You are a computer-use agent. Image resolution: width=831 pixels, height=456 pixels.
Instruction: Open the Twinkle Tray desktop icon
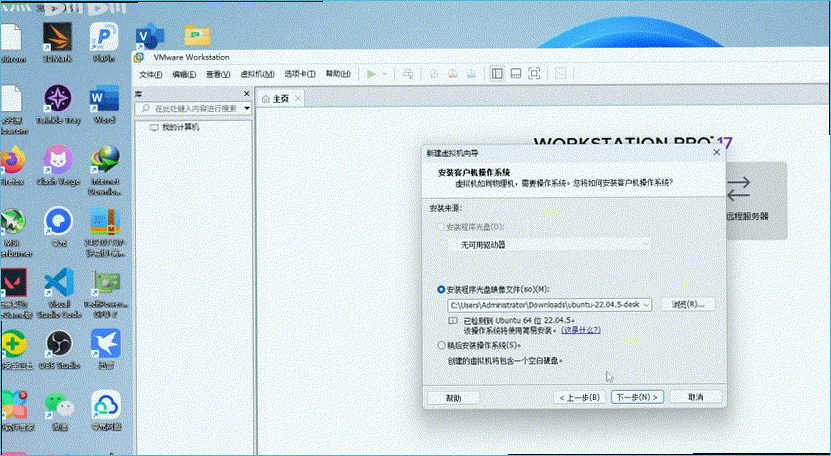tap(58, 104)
